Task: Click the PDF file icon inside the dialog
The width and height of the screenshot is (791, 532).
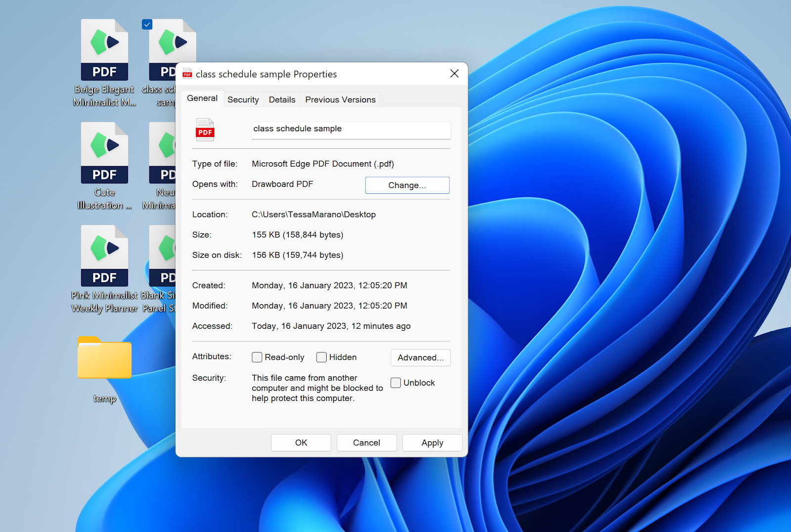Action: pos(205,130)
